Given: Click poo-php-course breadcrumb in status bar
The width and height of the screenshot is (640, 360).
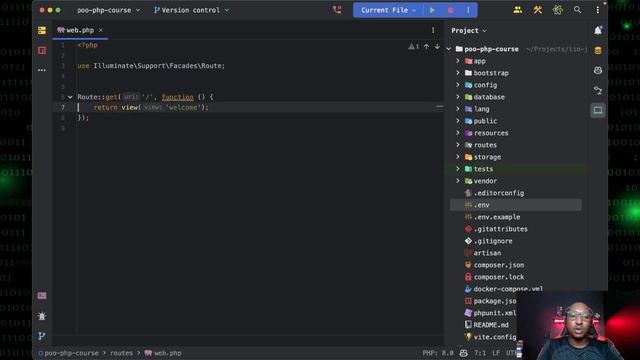Looking at the screenshot, I should (x=68, y=353).
